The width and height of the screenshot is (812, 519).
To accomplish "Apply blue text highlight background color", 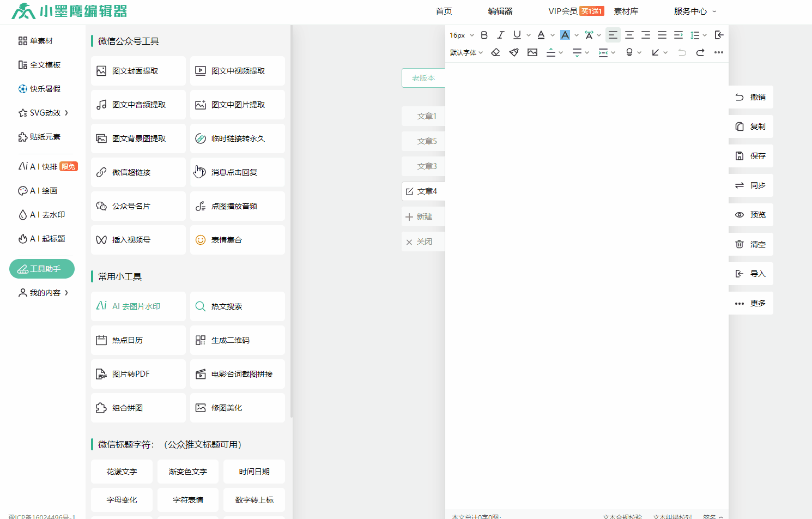I will click(565, 35).
